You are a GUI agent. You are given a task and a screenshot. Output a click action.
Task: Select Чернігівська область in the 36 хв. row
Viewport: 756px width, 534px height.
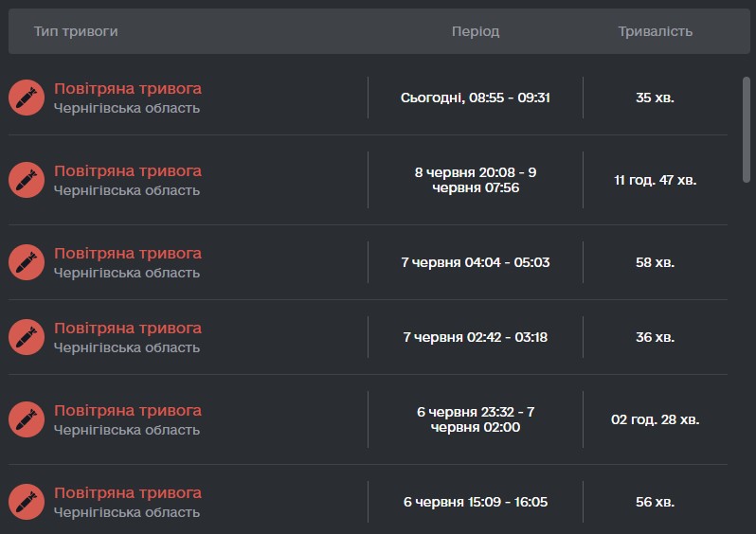127,347
